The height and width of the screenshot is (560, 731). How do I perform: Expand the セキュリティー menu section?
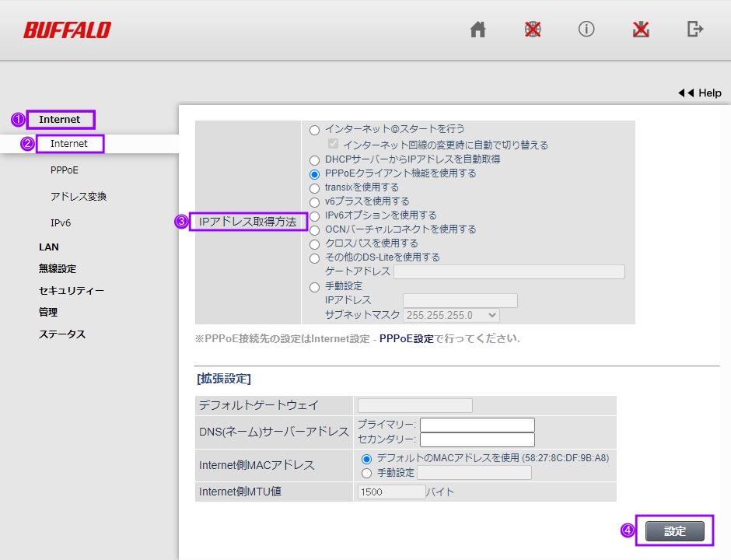click(71, 290)
